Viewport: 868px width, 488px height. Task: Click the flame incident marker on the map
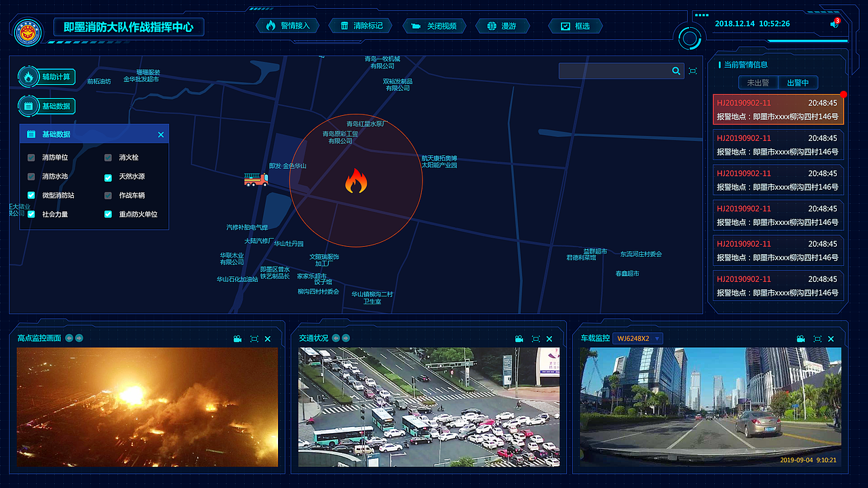[x=356, y=182]
